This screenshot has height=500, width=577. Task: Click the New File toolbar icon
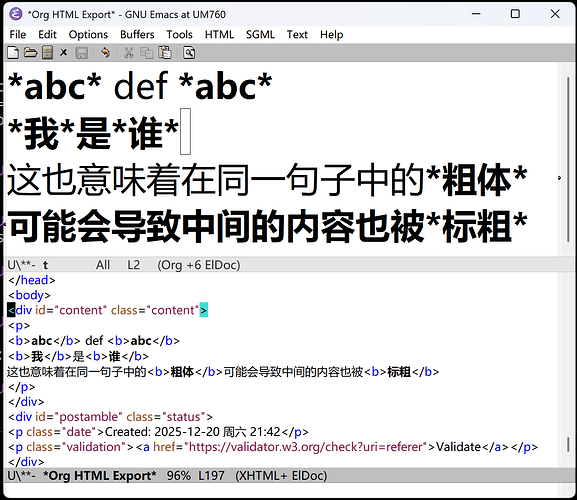tap(13, 53)
